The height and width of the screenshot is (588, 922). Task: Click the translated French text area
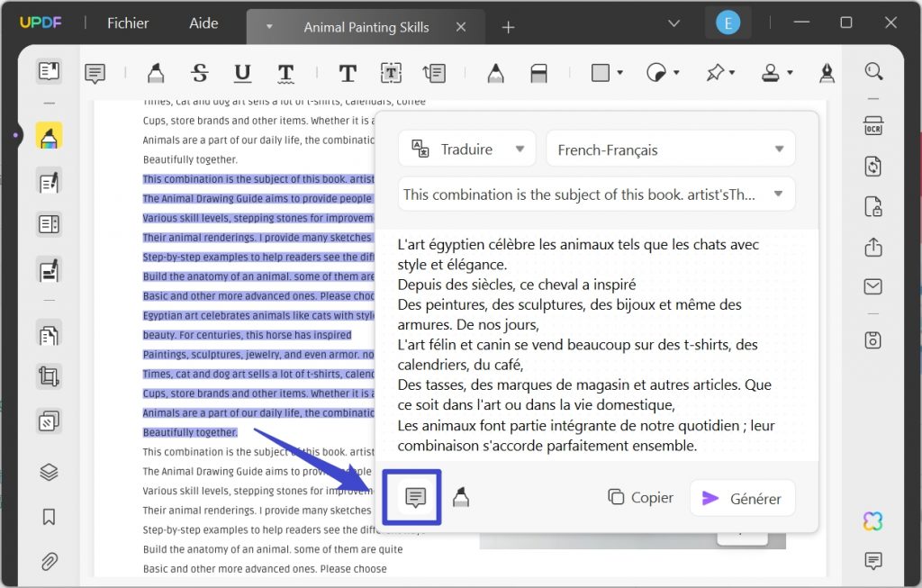click(x=596, y=345)
